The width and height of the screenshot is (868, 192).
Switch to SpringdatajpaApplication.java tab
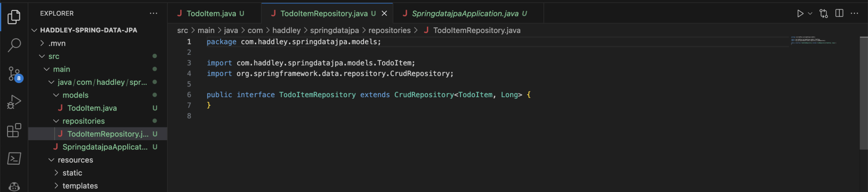[465, 14]
